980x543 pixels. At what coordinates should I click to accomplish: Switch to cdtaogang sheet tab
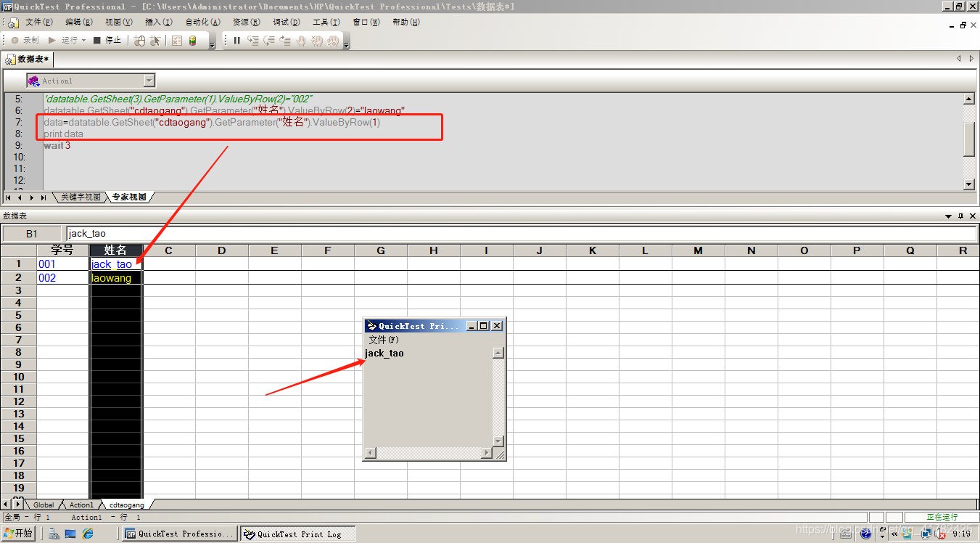coord(127,505)
